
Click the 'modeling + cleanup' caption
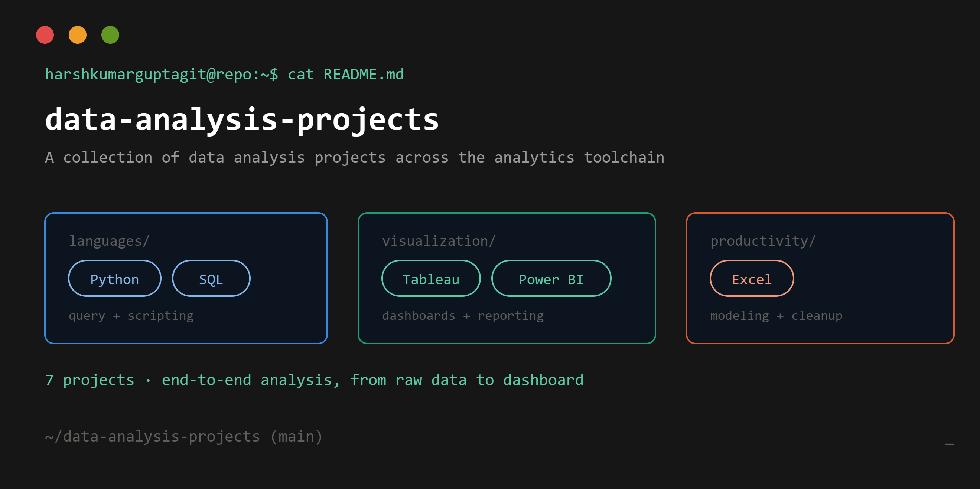click(776, 316)
